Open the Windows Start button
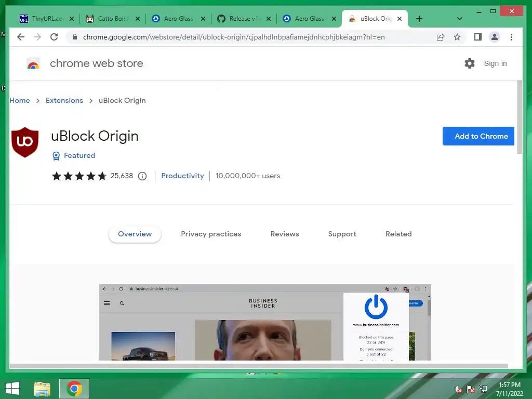Image resolution: width=532 pixels, height=399 pixels. coord(12,389)
